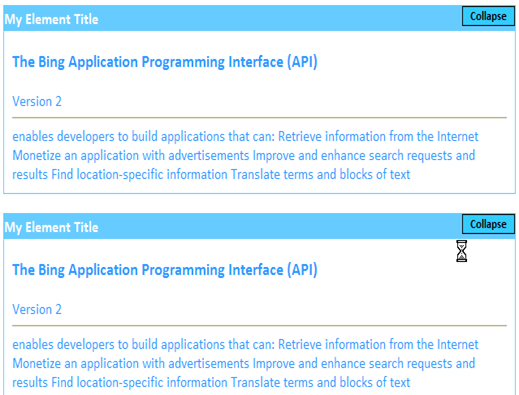Click 'Retrieve information from the Internet' in first panel
Image resolution: width=519 pixels, height=395 pixels.
[378, 136]
